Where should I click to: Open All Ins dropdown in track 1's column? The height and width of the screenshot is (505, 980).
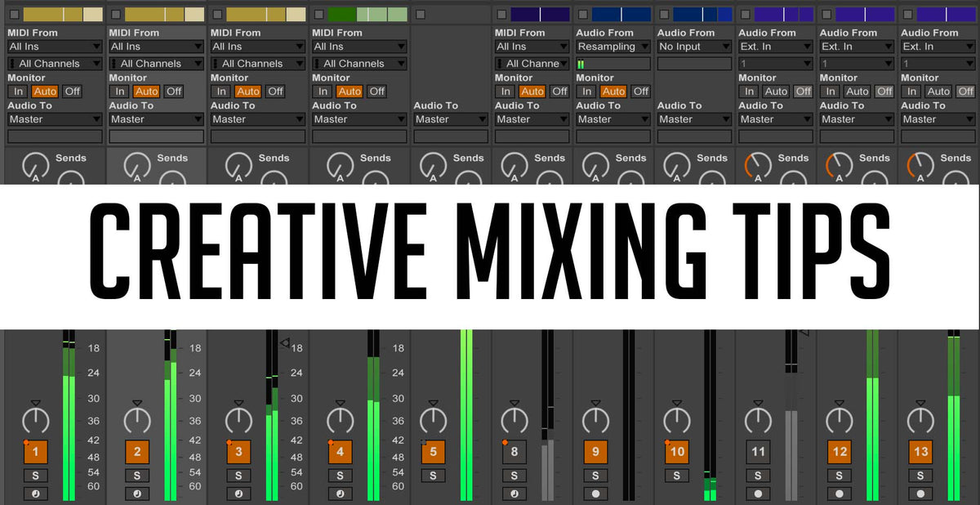click(x=55, y=47)
